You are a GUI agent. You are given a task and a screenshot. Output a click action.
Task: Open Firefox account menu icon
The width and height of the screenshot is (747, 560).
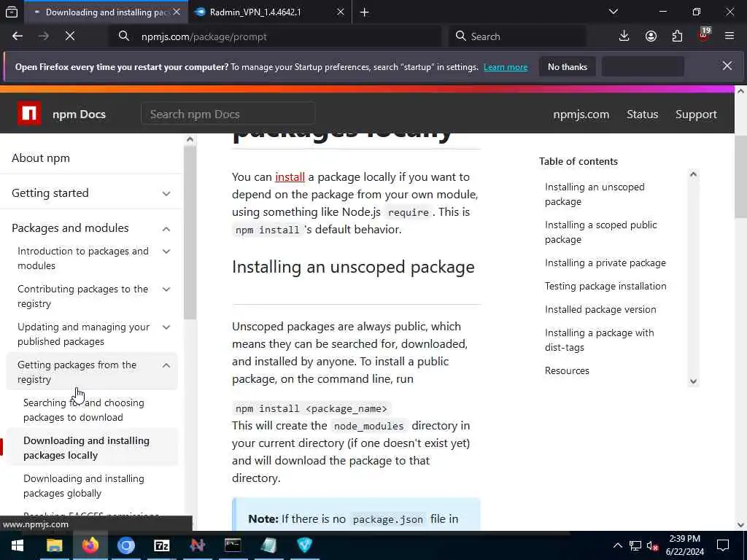[651, 36]
